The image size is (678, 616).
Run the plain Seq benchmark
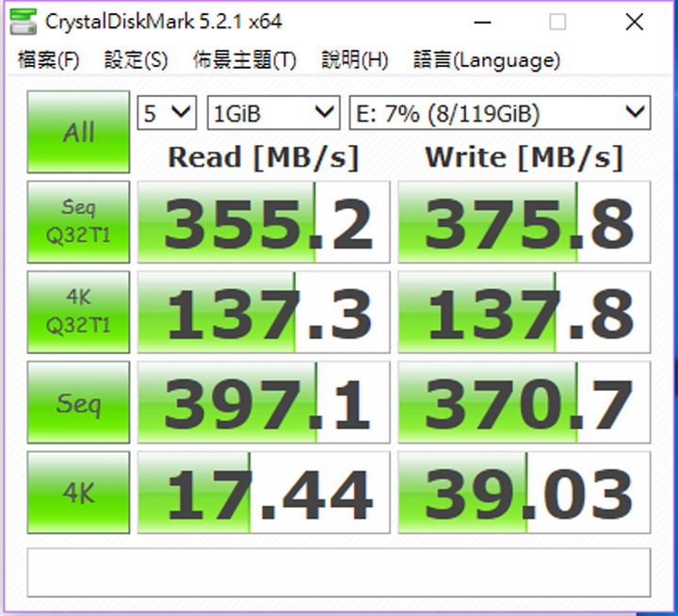tap(78, 402)
